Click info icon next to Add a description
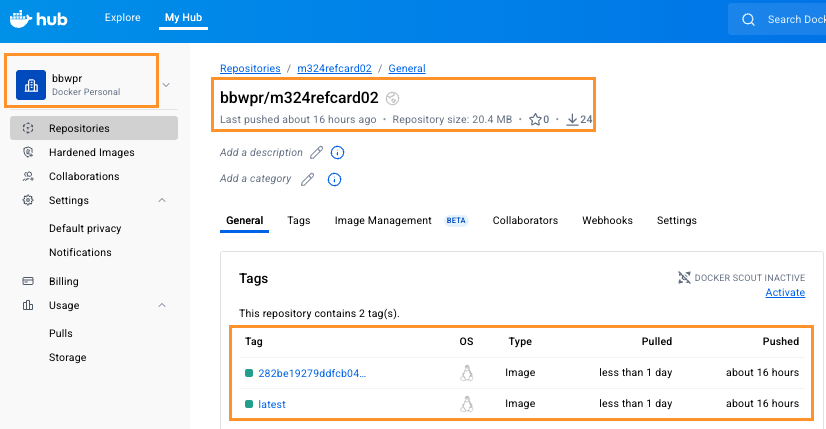826x429 pixels. coord(337,153)
